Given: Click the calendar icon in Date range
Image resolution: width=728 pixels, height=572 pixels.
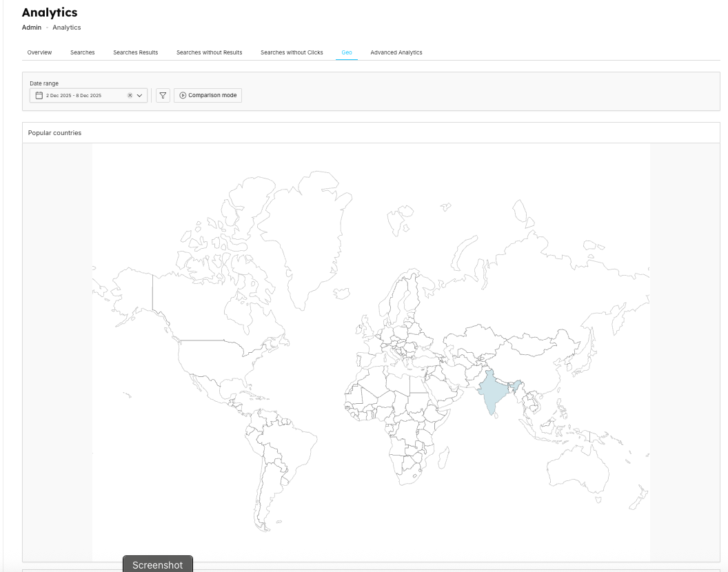Looking at the screenshot, I should (x=39, y=96).
